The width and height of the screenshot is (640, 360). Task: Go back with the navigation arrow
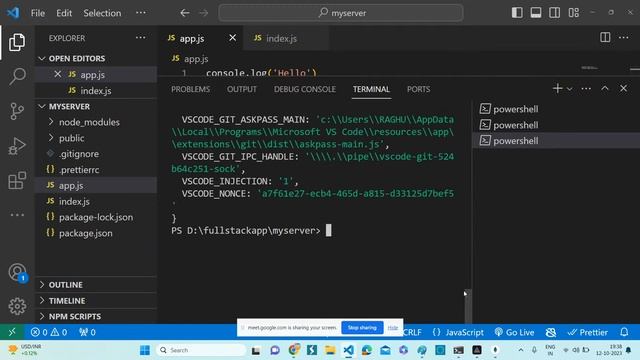tap(185, 13)
